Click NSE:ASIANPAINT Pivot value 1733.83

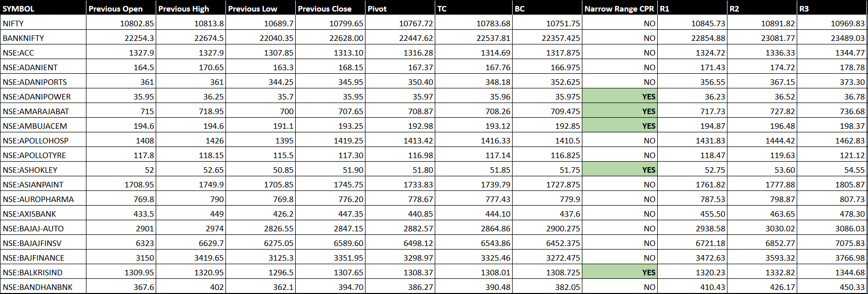400,184
